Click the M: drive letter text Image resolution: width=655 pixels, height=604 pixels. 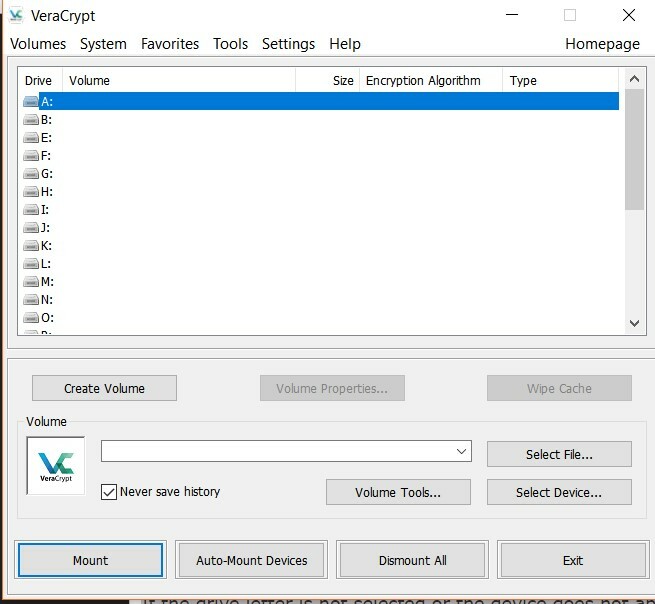pyautogui.click(x=47, y=282)
